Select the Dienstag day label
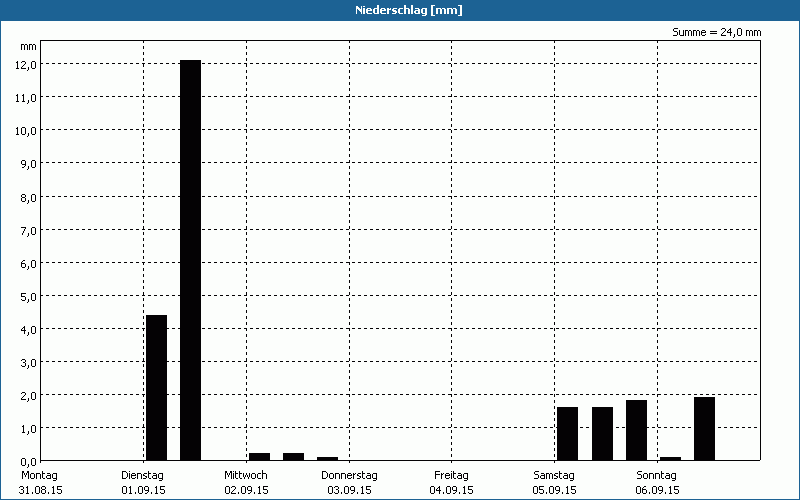The height and width of the screenshot is (500, 800). [142, 476]
